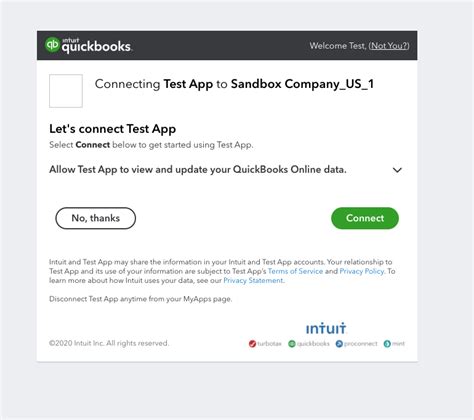The height and width of the screenshot is (420, 474).
Task: Click the green Connect button
Action: 365,218
